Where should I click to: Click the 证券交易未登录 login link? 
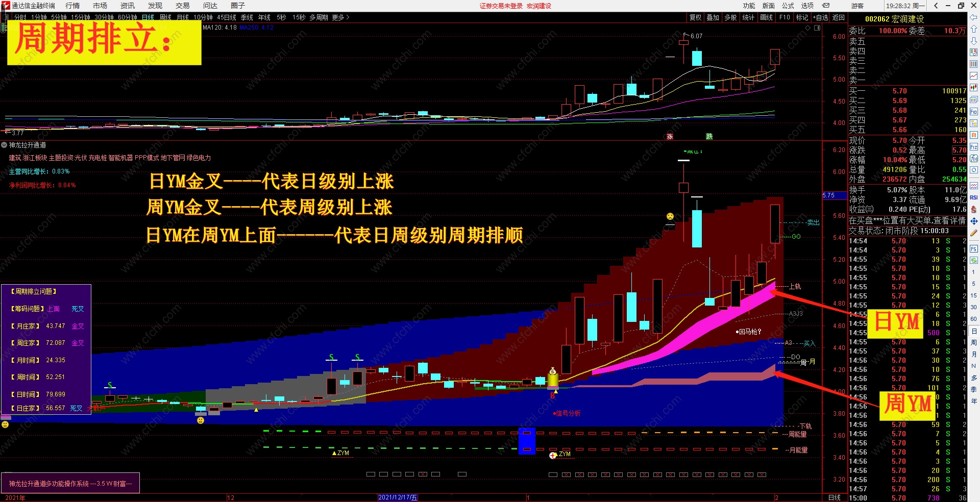(x=501, y=6)
